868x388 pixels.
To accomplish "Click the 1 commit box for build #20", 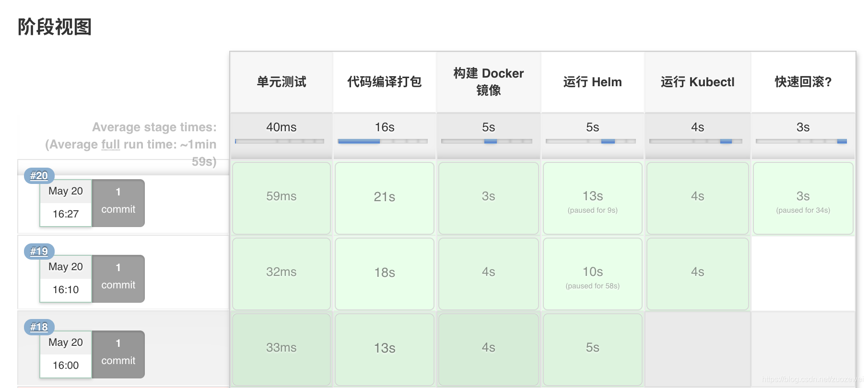I will point(118,203).
